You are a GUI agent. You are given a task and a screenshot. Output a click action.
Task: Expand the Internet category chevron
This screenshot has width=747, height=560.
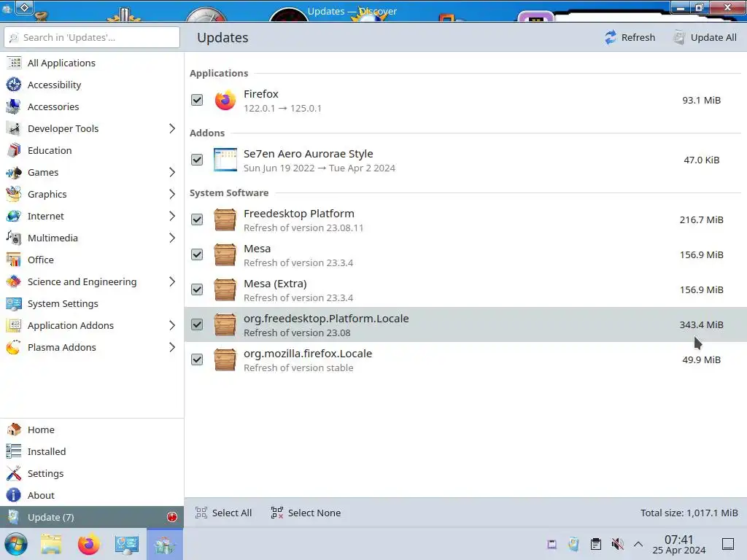172,216
